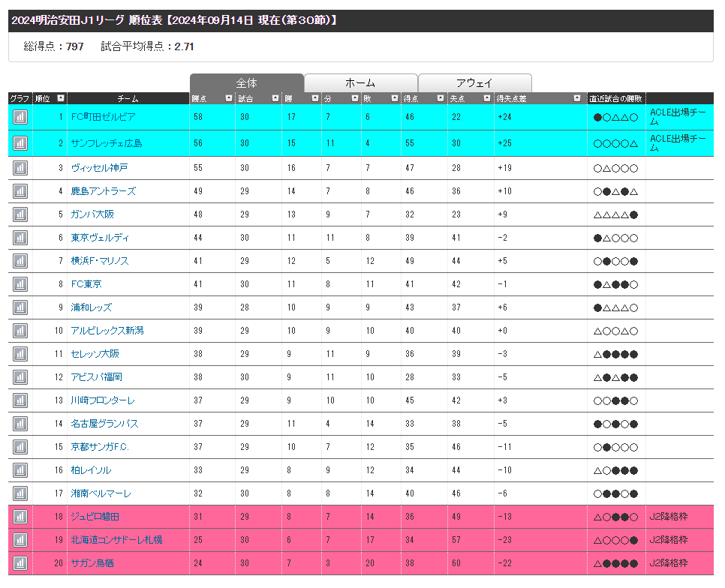
Task: Open graph icon for 柏レイソル
Action: point(20,470)
